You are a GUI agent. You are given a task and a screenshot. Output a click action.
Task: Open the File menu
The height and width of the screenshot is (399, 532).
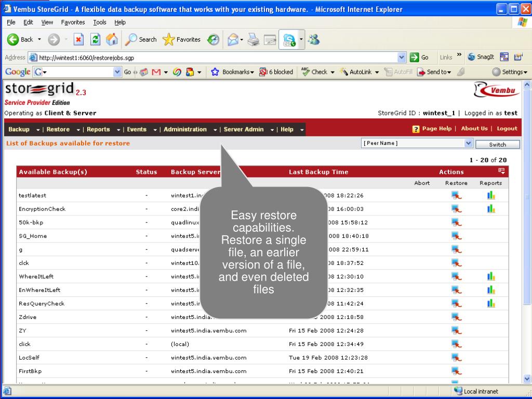click(11, 22)
